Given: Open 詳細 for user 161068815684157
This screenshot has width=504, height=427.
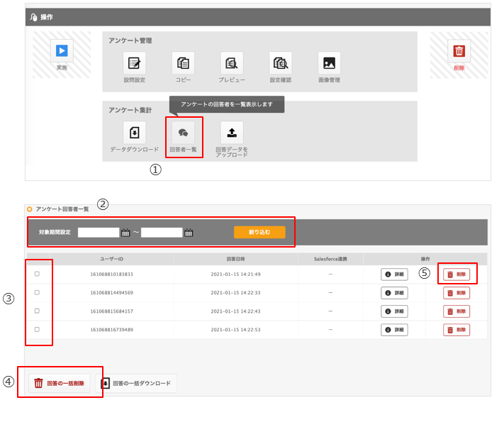Looking at the screenshot, I should click(x=394, y=311).
